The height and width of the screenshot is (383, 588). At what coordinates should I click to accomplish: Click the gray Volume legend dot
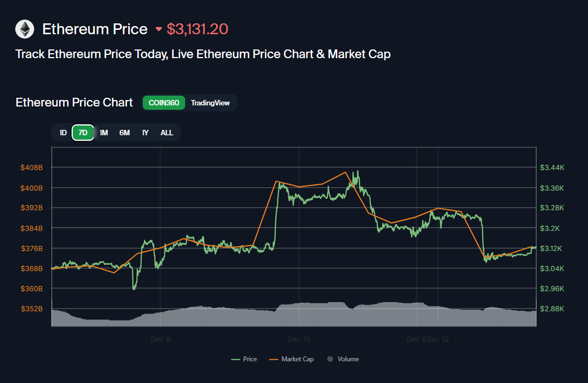(x=330, y=359)
